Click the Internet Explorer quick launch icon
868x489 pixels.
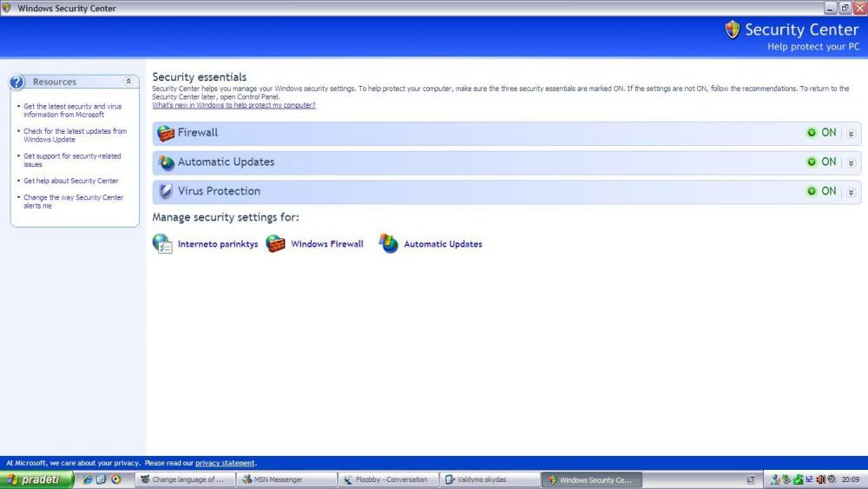tap(88, 479)
